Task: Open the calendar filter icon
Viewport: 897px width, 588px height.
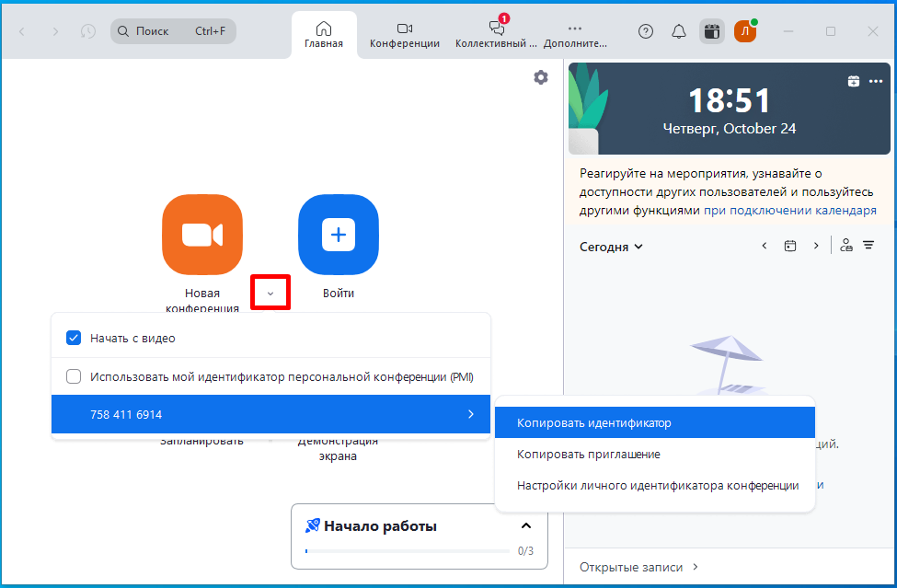Action: (868, 246)
